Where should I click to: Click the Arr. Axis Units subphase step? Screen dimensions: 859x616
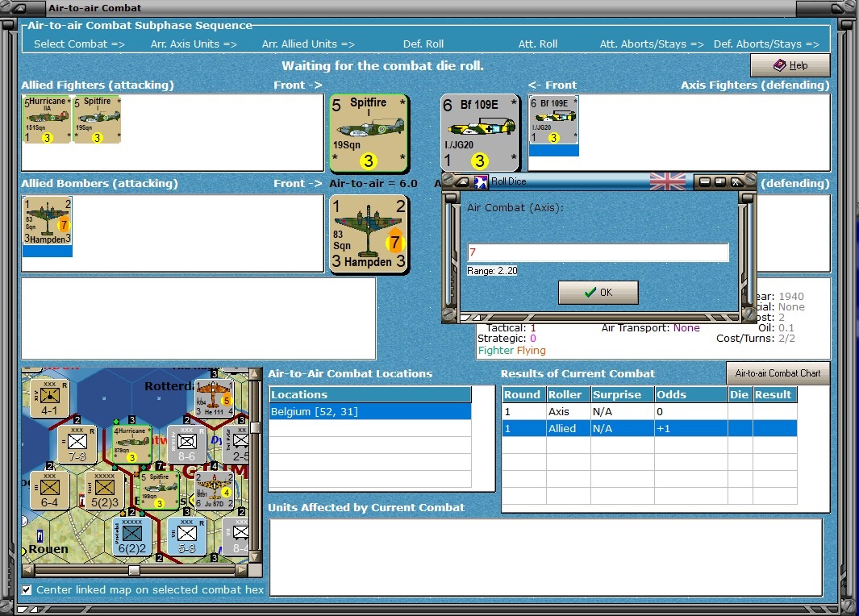point(194,44)
